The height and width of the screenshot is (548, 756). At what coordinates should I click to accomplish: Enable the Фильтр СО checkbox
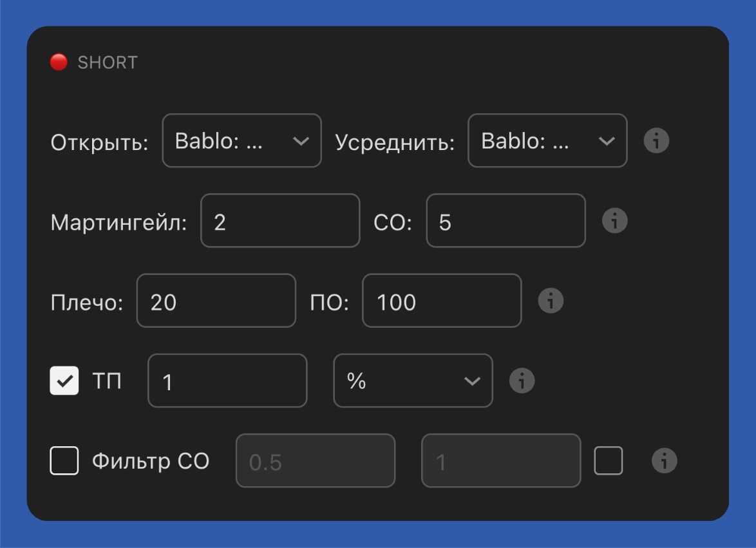tap(64, 460)
